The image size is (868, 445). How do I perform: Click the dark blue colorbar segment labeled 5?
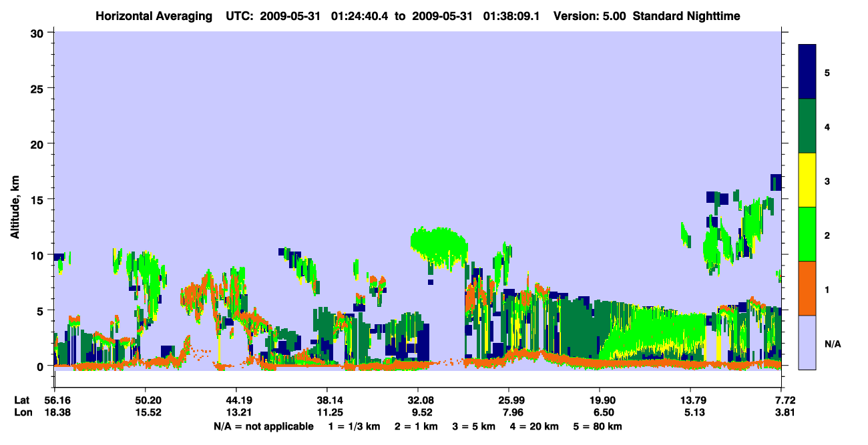pos(807,72)
